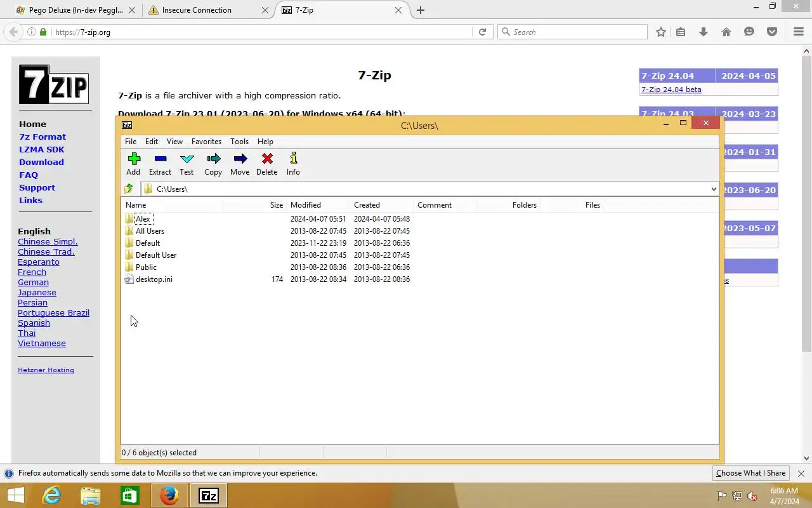Screen dimensions: 812x508
Task: Open the Support sidebar link
Action: click(37, 187)
